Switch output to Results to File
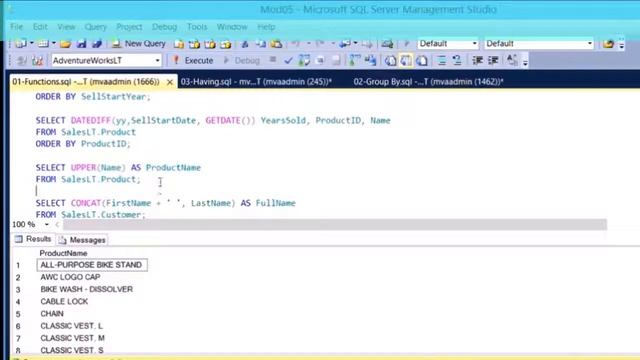Screen dimensions: 640x360 [x=422, y=60]
